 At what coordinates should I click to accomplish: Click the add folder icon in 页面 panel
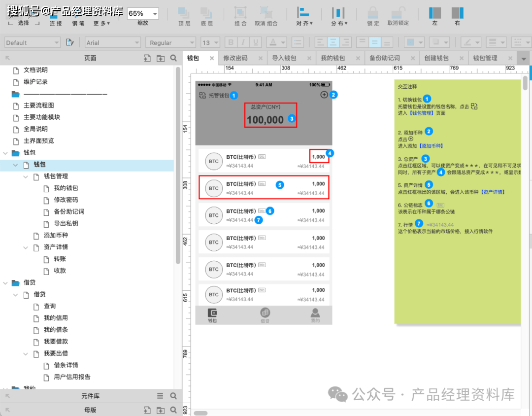click(x=161, y=58)
